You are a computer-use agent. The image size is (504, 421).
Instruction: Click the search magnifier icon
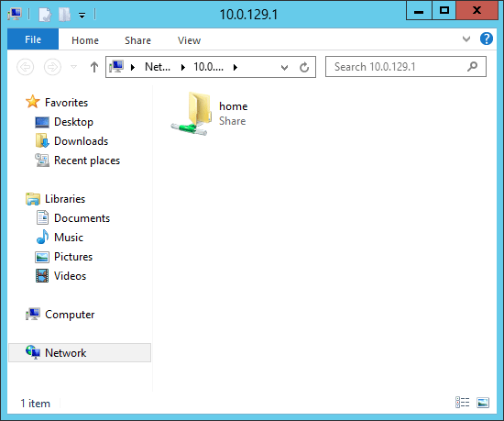click(472, 67)
